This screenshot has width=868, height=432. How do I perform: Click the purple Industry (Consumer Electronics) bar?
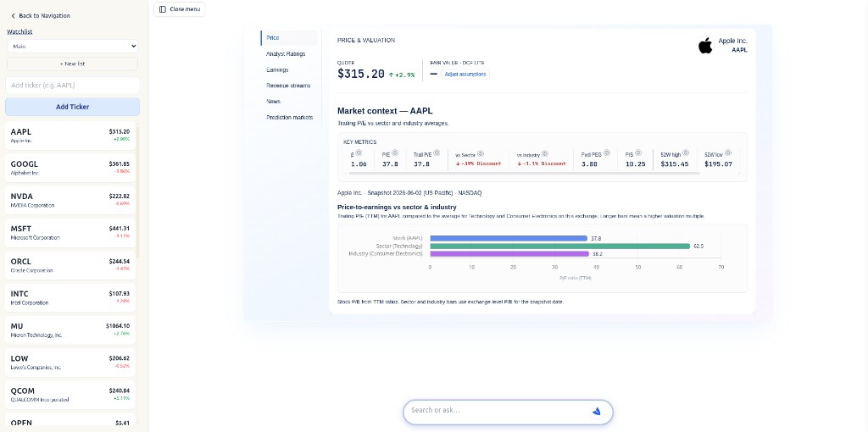click(x=509, y=254)
